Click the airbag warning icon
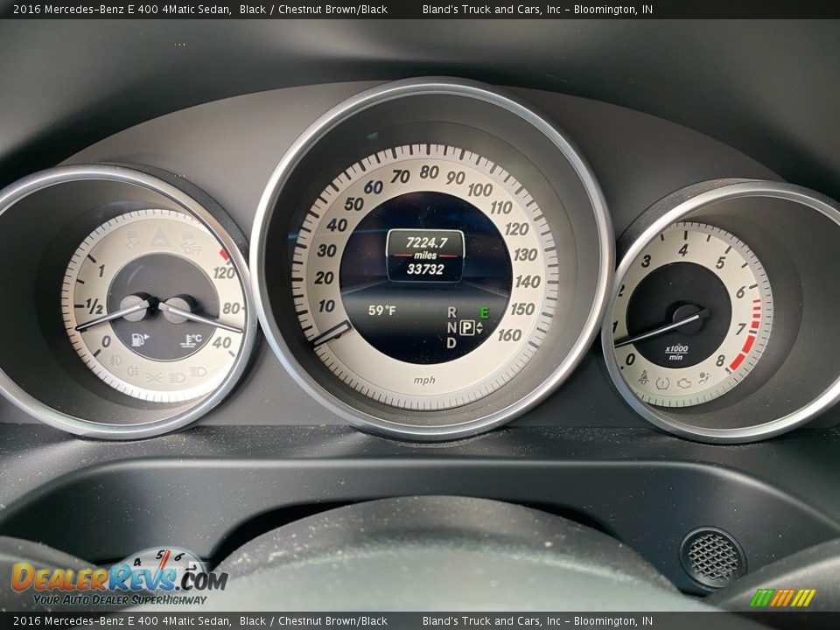Image resolution: width=840 pixels, height=630 pixels. coord(703,378)
